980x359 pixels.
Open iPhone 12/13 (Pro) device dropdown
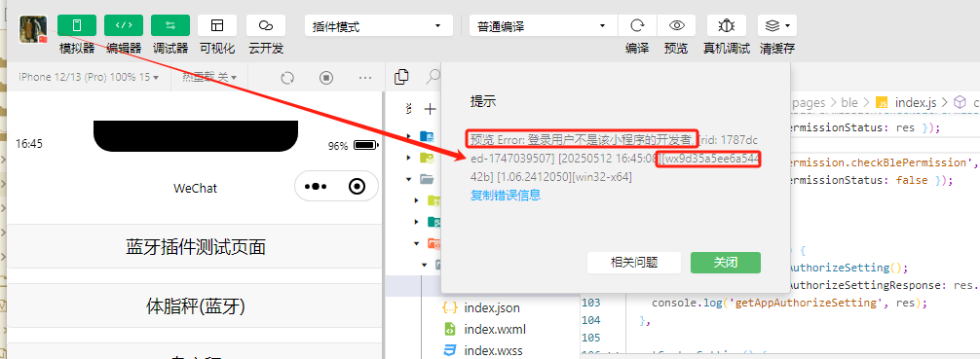coord(88,77)
